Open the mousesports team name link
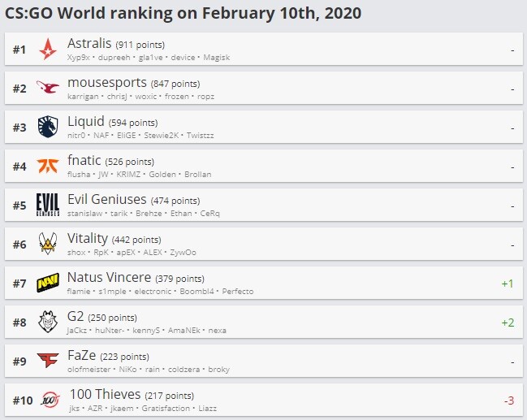The width and height of the screenshot is (527, 420). tap(107, 82)
